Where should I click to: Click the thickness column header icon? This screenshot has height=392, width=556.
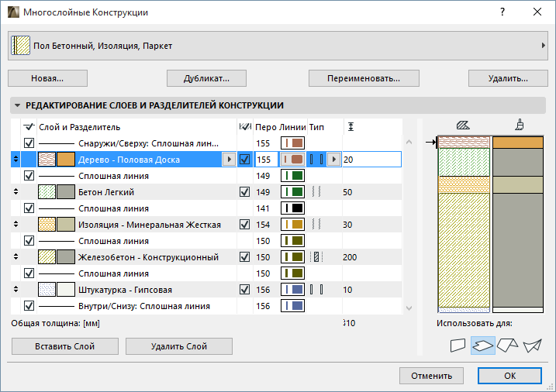pyautogui.click(x=351, y=127)
